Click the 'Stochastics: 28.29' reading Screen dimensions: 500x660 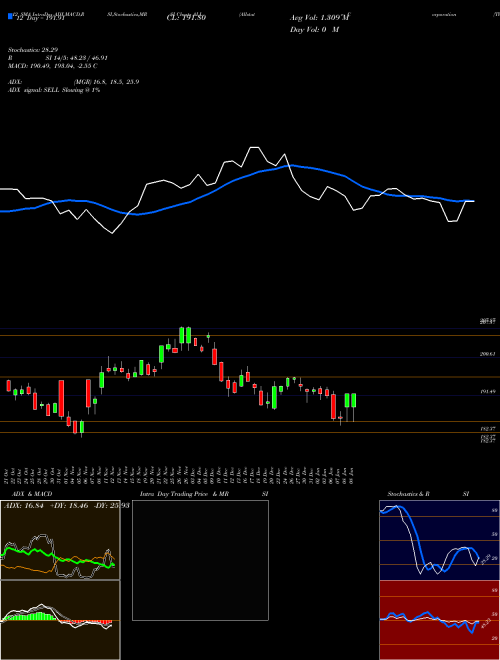pos(33,50)
